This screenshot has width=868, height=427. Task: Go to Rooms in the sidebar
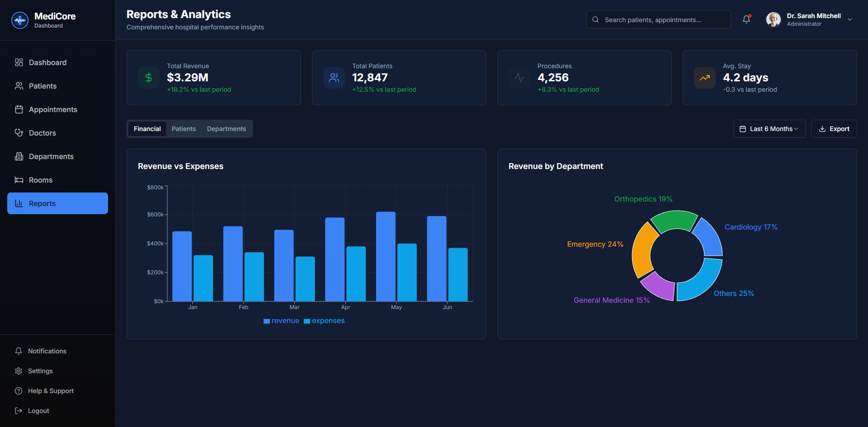pos(57,180)
